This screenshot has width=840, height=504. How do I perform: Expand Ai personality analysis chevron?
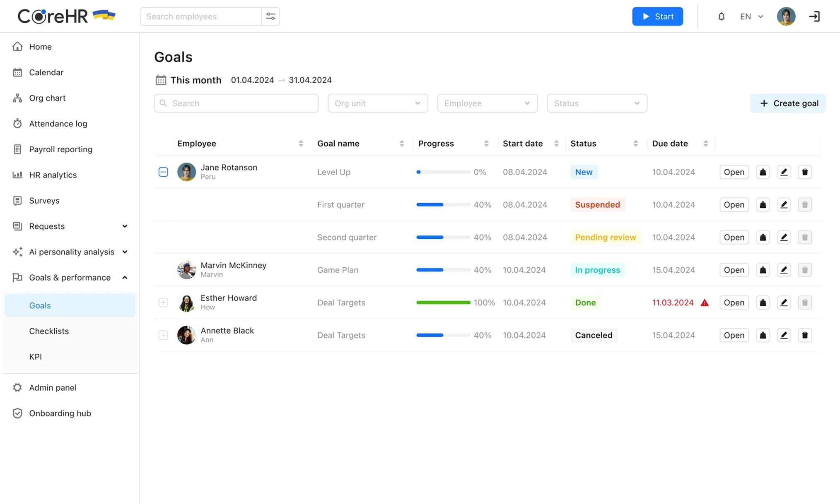(x=125, y=252)
